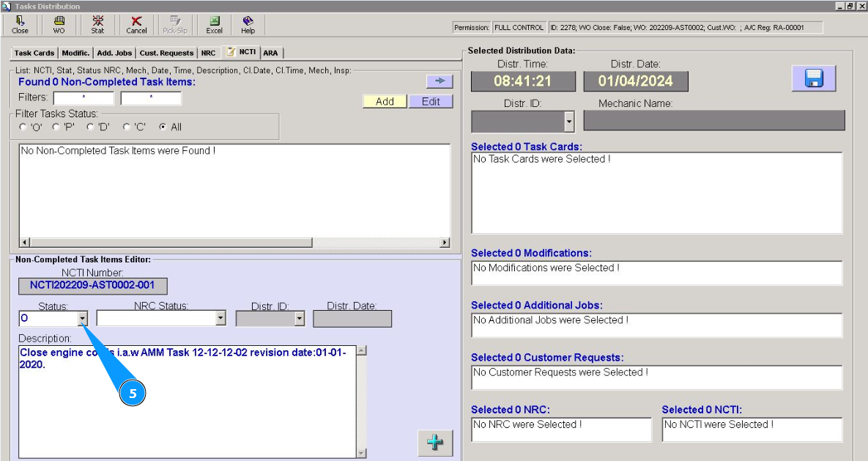Click the Pick-Slip toolbar icon
Viewport: 868px width, 461px height.
(x=175, y=25)
